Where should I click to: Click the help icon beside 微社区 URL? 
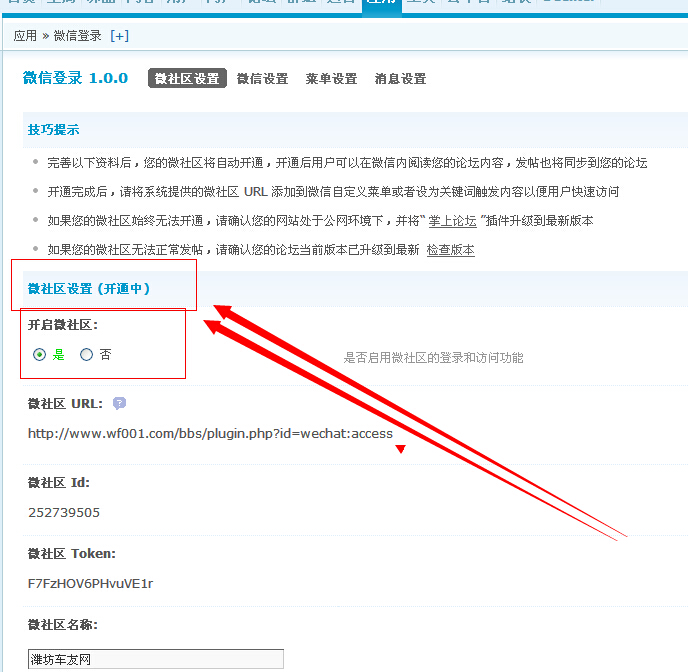tap(119, 403)
